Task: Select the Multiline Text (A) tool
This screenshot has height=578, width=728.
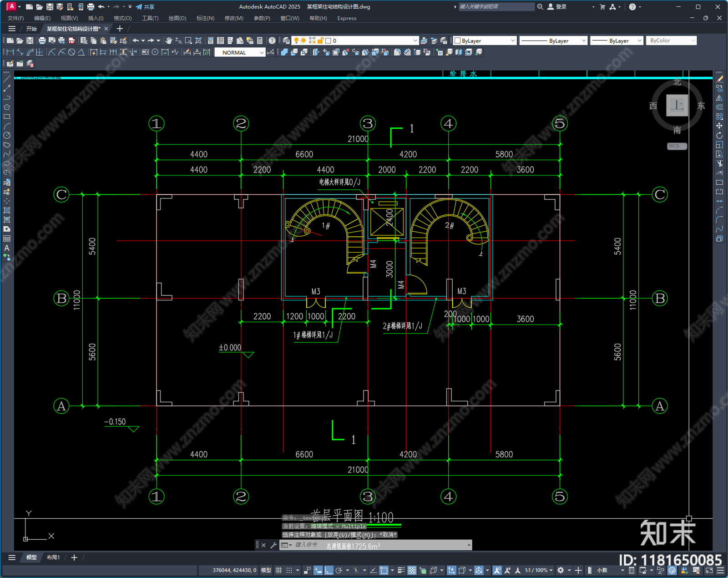Action: [x=7, y=248]
